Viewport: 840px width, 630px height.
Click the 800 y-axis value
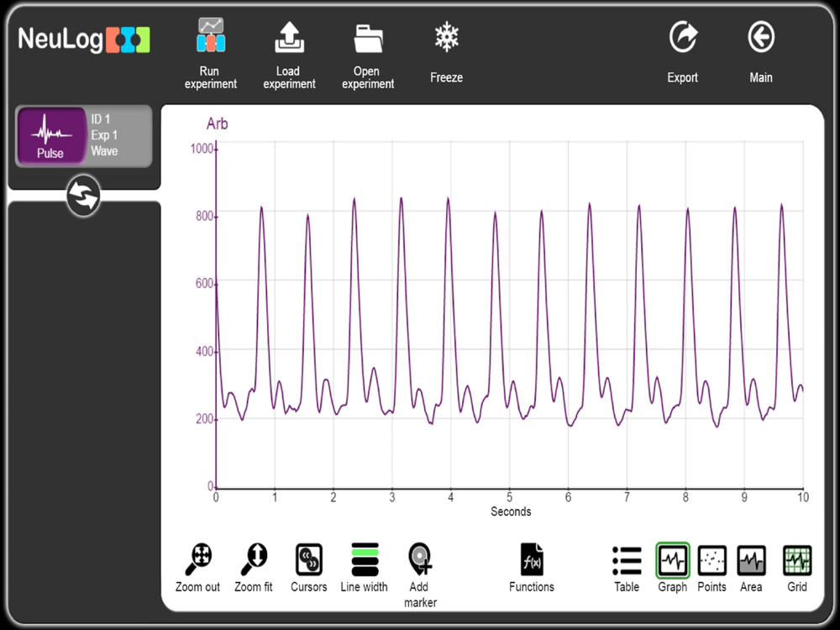coord(205,216)
